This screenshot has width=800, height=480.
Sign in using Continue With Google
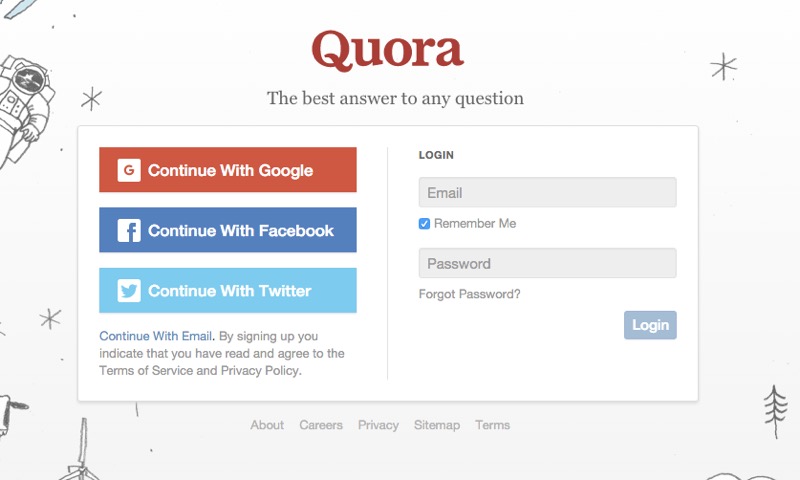228,170
